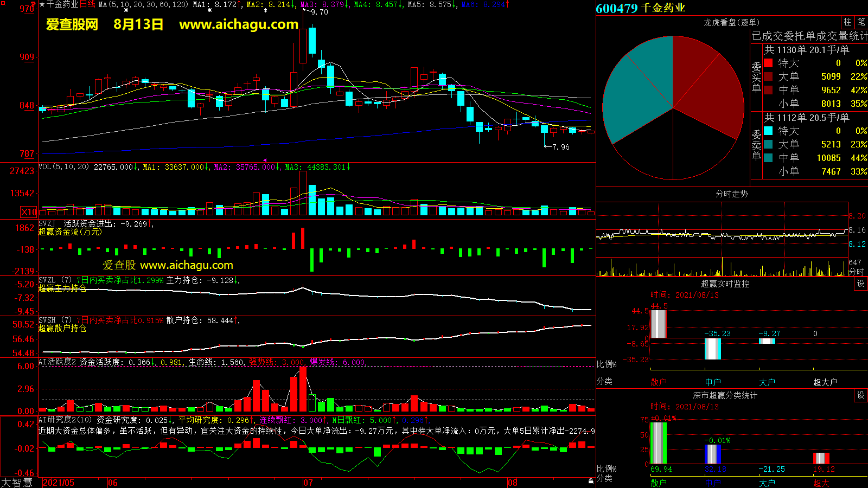Click the 龙虎看盘(逐单) panel title
This screenshot has width=868, height=488.
pos(731,22)
